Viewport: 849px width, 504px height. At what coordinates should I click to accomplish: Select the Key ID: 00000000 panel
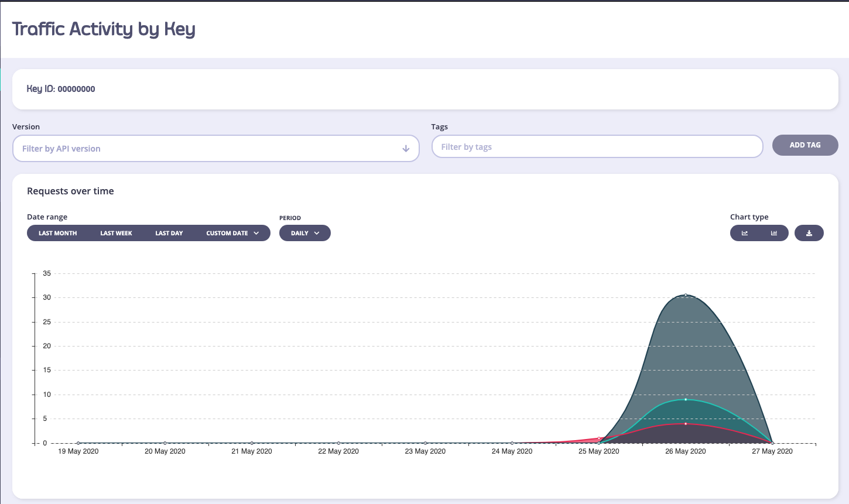(60, 89)
